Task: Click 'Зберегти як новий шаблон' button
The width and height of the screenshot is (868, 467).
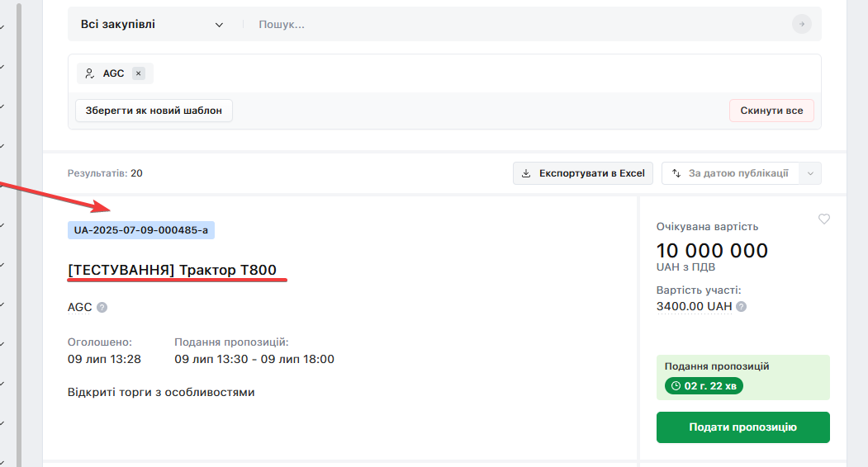Action: (154, 111)
